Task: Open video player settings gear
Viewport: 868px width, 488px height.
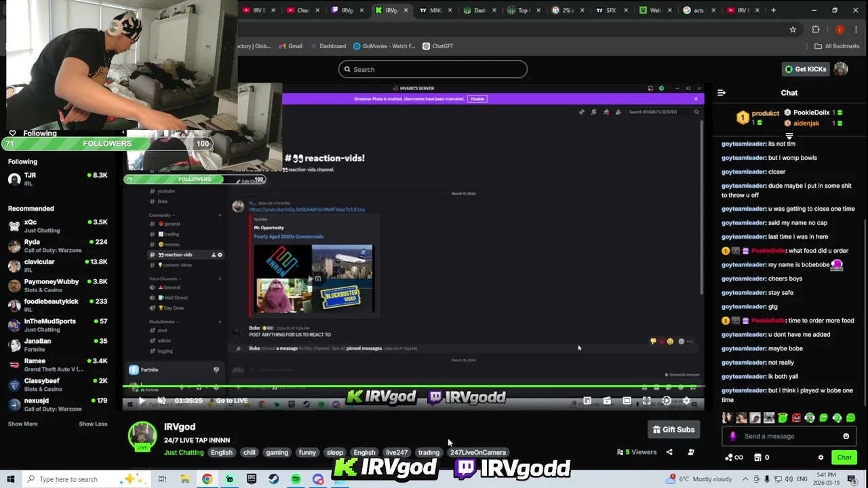Action: [686, 401]
